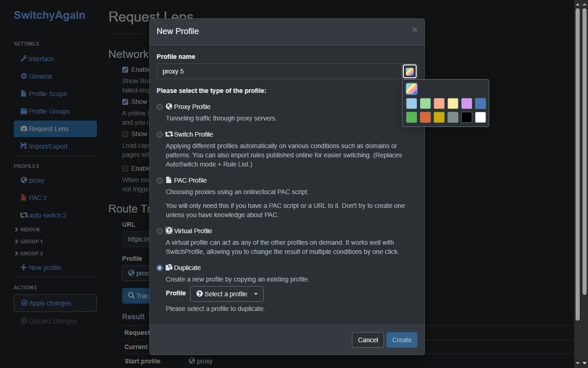Click the wrench icon beside Interface
Image resolution: width=588 pixels, height=368 pixels.
pos(24,59)
